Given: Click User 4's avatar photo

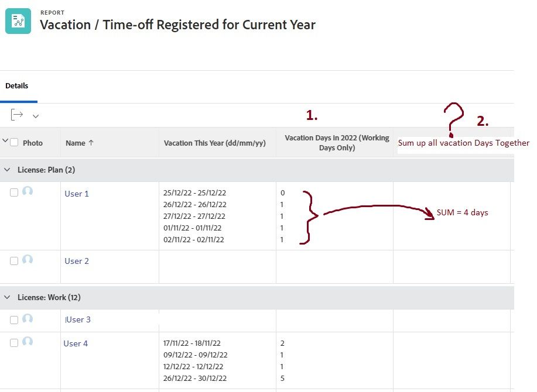Looking at the screenshot, I should coord(28,342).
